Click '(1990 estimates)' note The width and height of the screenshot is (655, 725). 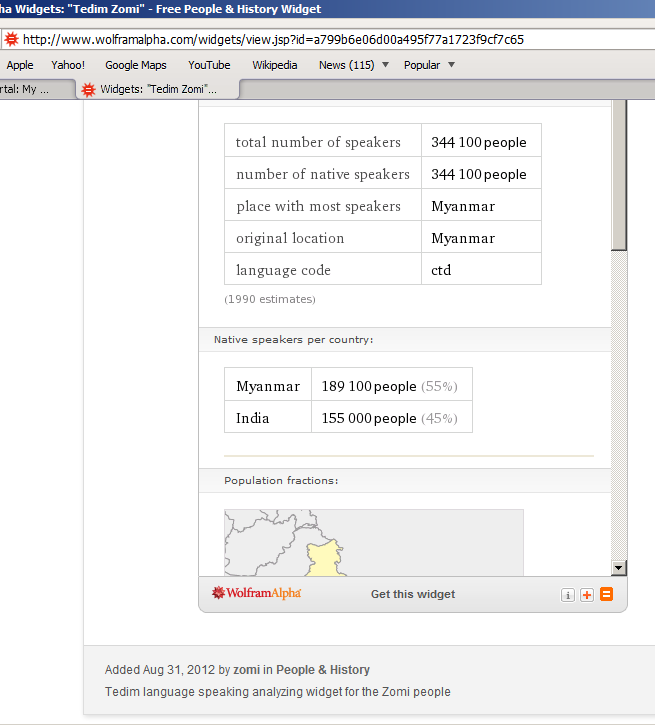click(270, 299)
